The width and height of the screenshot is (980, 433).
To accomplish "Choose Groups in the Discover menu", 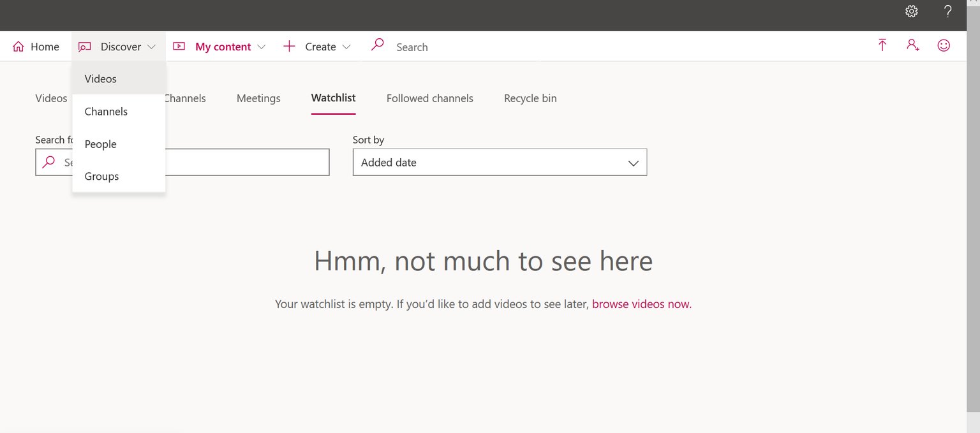I will coord(102,177).
